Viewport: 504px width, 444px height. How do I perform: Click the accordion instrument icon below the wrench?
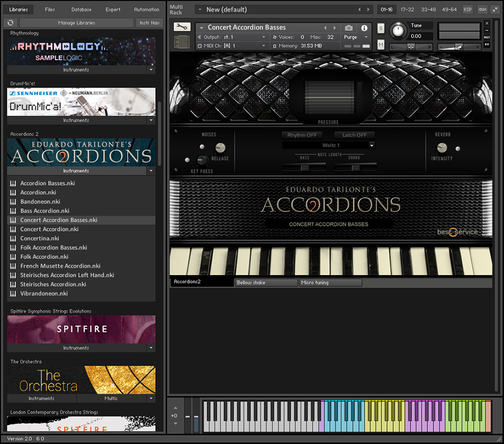click(x=182, y=42)
